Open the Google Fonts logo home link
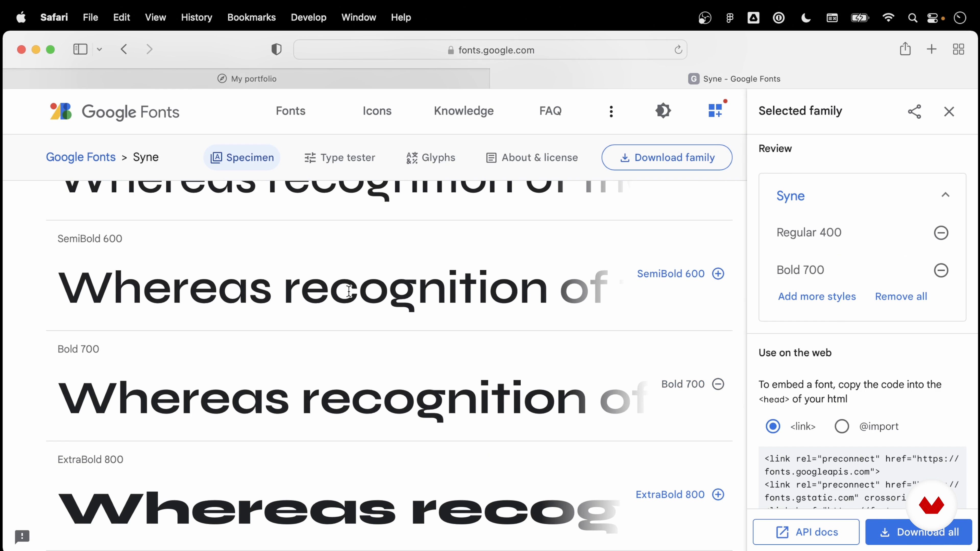The height and width of the screenshot is (551, 980). click(x=114, y=111)
